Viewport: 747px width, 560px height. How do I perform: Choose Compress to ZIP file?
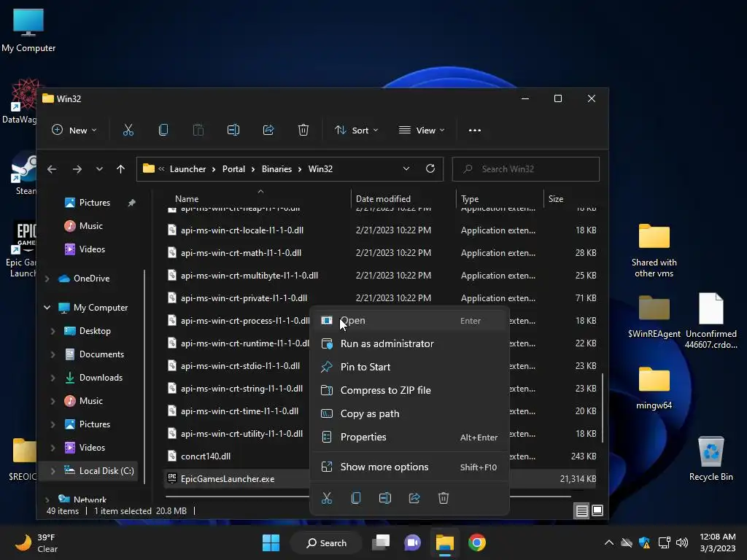click(410, 390)
